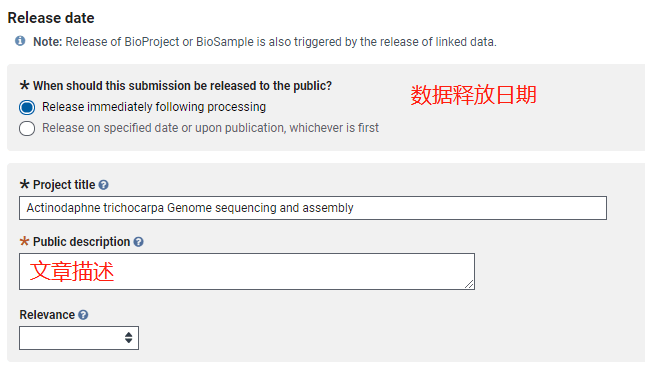Select Release on specified date radio button
Image resolution: width=645 pixels, height=368 pixels.
[27, 128]
